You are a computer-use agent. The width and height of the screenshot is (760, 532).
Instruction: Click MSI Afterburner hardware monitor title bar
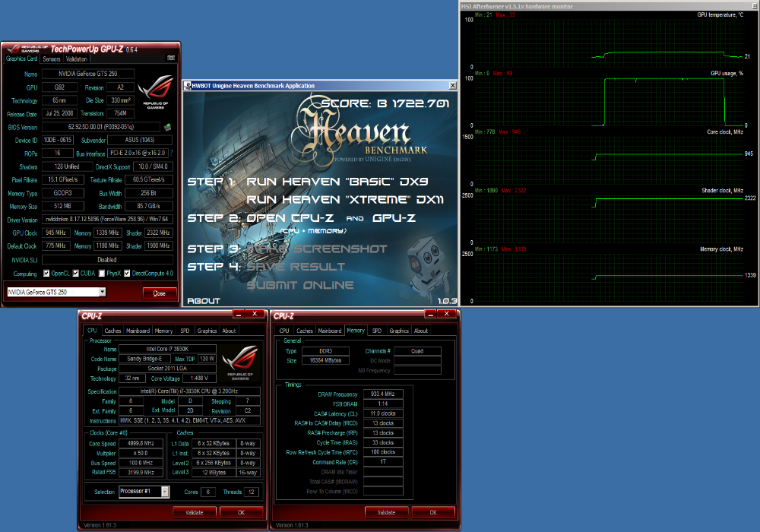pos(609,6)
